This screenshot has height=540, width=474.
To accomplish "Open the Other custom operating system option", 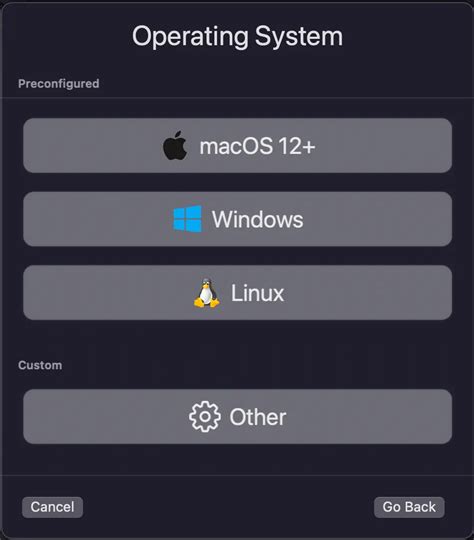I will pos(237,416).
